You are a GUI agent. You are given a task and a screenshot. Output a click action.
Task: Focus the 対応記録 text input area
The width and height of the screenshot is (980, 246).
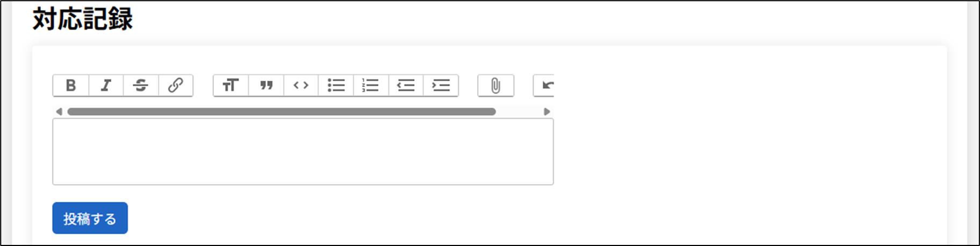[302, 152]
